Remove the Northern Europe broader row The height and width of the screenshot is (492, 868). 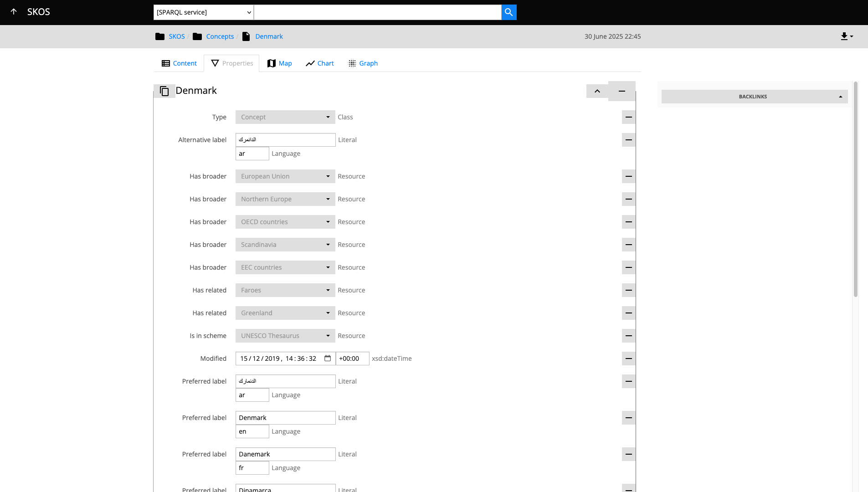(x=629, y=199)
